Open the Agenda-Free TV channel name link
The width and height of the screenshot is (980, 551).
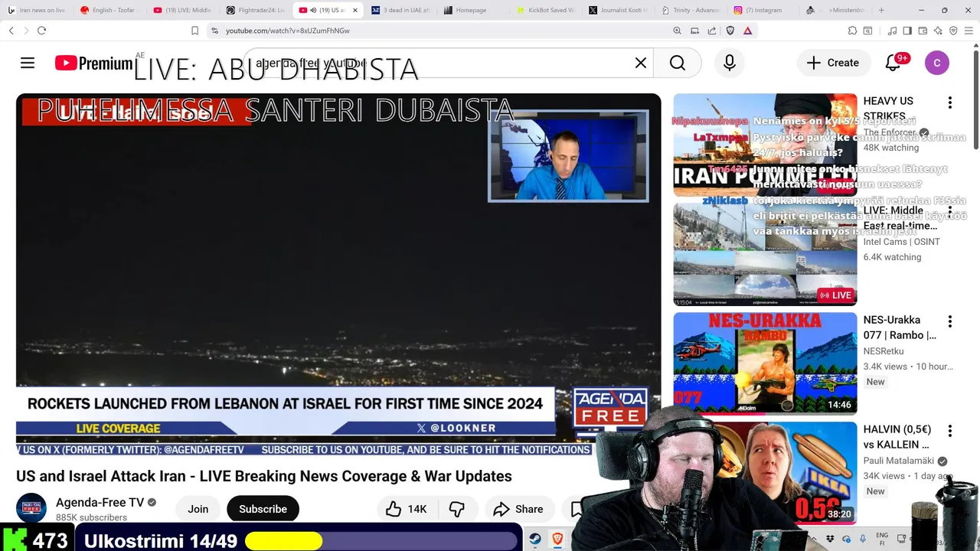pyautogui.click(x=100, y=502)
